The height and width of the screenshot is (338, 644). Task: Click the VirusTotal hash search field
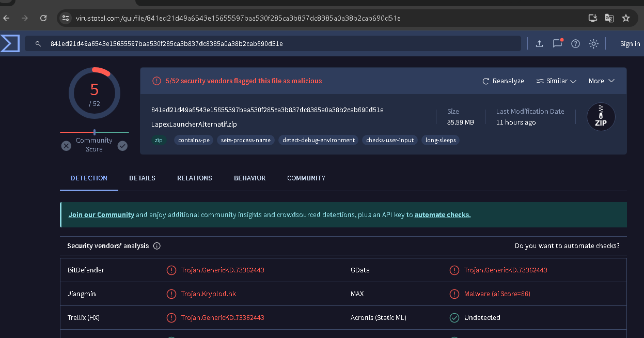[x=273, y=44]
